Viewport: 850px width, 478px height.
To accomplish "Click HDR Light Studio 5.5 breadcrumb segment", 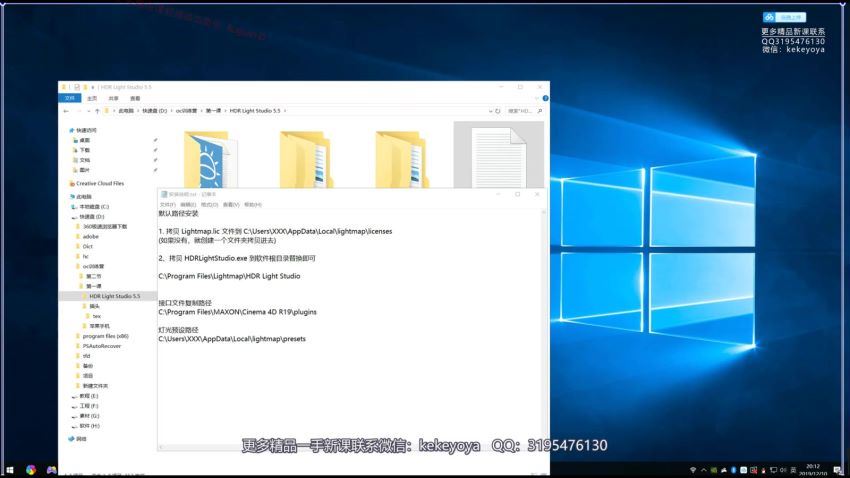I will (255, 111).
